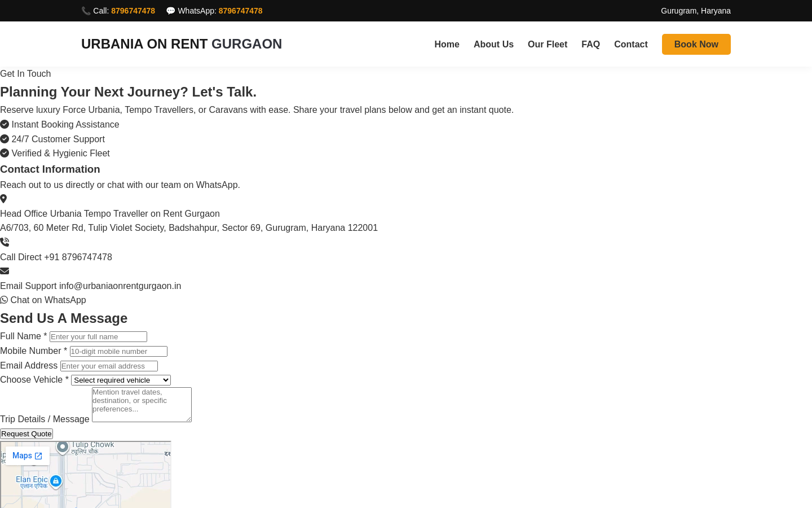Viewport: 812px width, 508px height.
Task: Click the Request Quote button
Action: (27, 433)
